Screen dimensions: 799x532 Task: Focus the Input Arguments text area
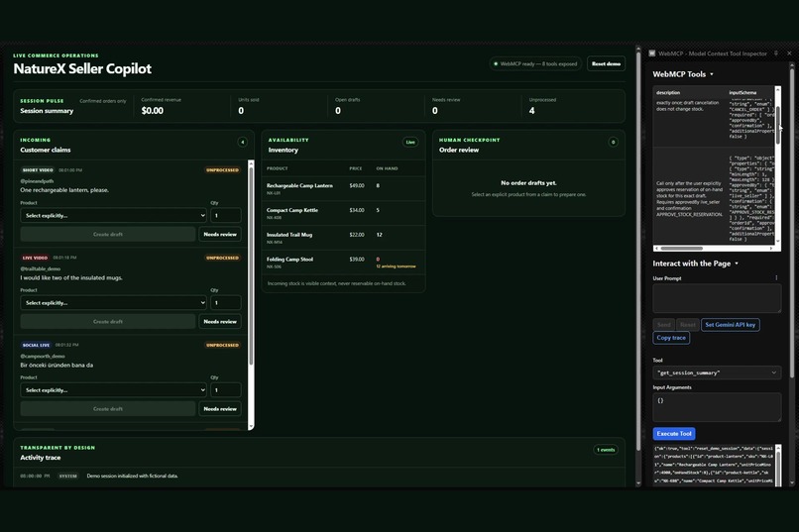click(x=717, y=407)
